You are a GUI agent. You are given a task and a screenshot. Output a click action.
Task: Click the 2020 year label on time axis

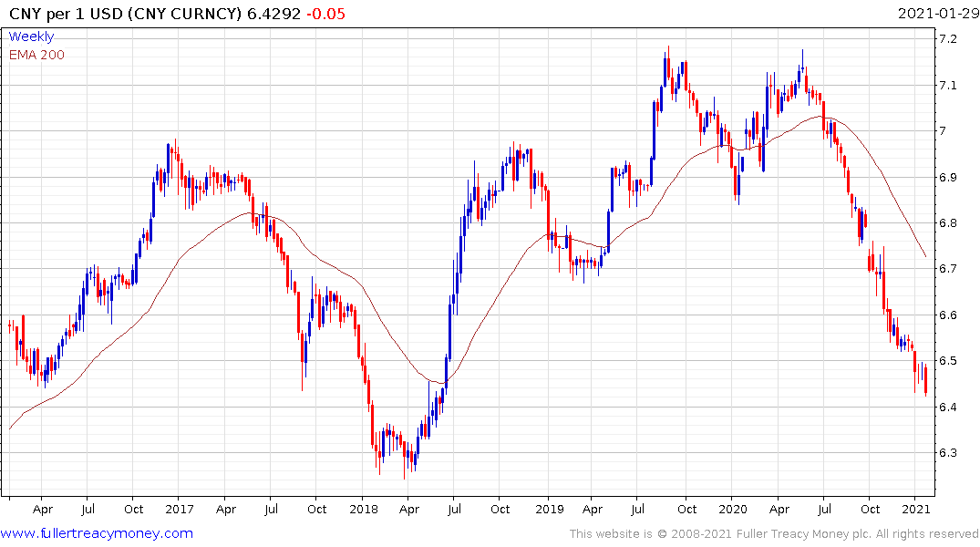point(733,509)
